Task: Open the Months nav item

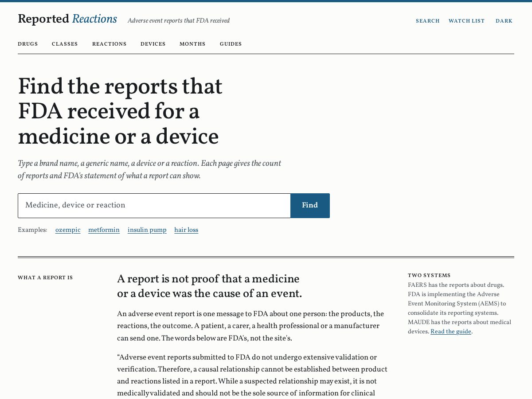Action: (192, 44)
